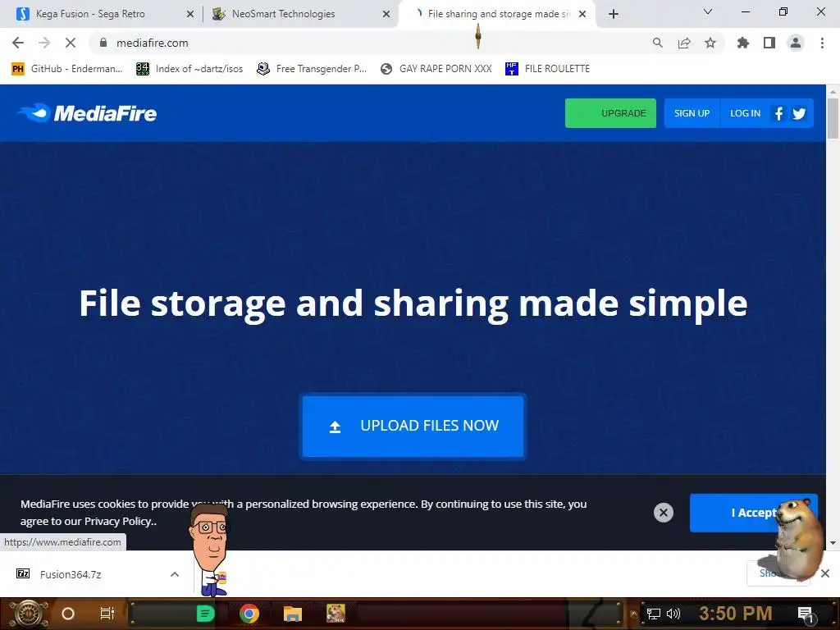Click the volume speaker icon in tray
Image resolution: width=840 pixels, height=630 pixels.
pos(673,614)
